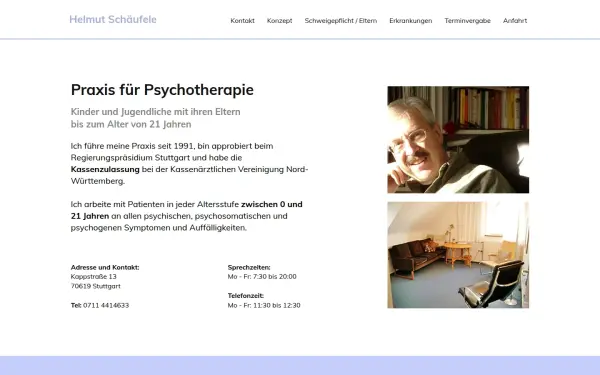Open the Kontakt menu item
The width and height of the screenshot is (600, 375).
243,21
